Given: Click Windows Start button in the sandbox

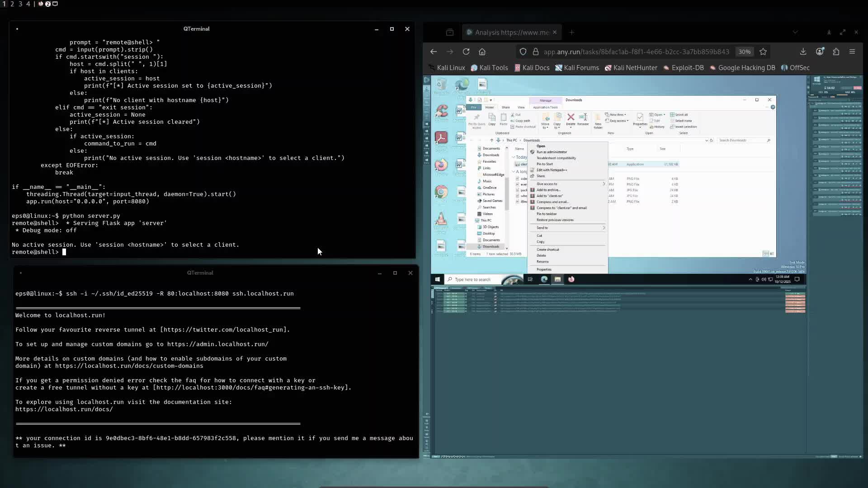Looking at the screenshot, I should 437,279.
